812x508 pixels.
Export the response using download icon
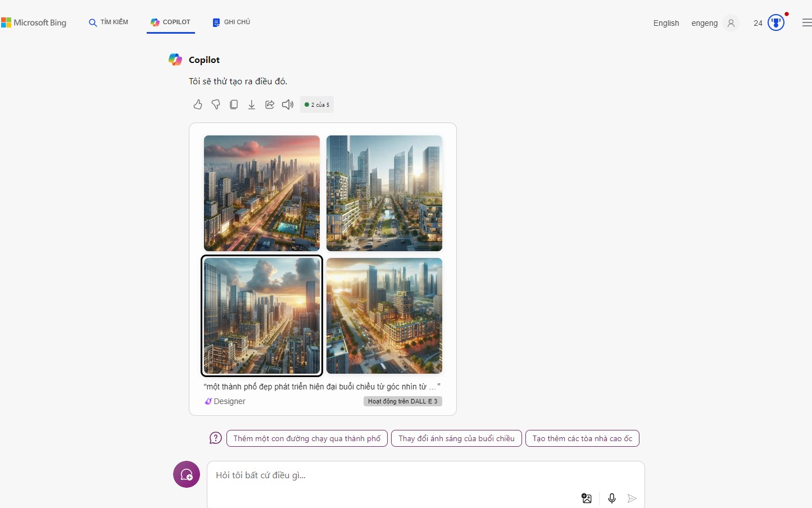(252, 105)
